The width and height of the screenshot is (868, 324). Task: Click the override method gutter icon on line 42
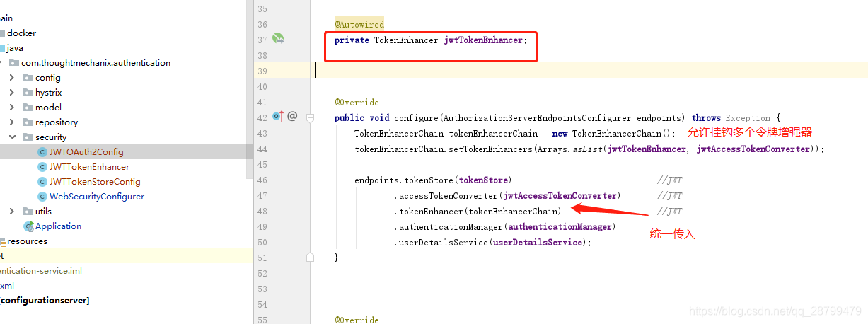278,116
